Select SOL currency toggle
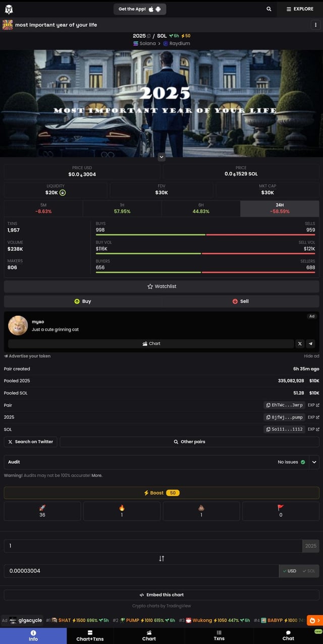This screenshot has width=323, height=644. (308, 571)
